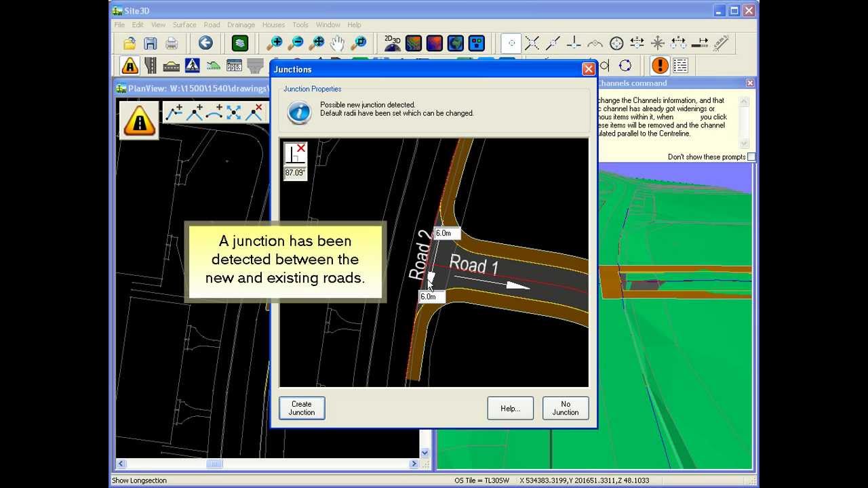Click PlanView vertical scrollbar down arrow
This screenshot has width=868, height=488.
425,453
